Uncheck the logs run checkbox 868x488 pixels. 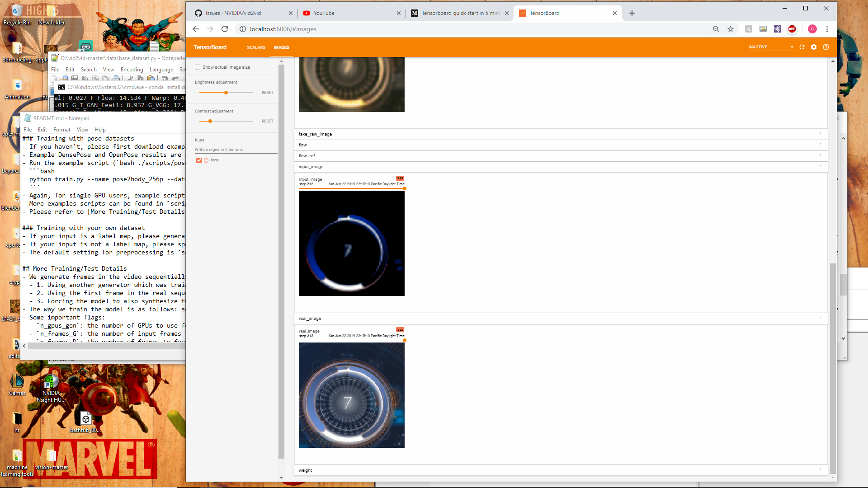click(x=198, y=160)
